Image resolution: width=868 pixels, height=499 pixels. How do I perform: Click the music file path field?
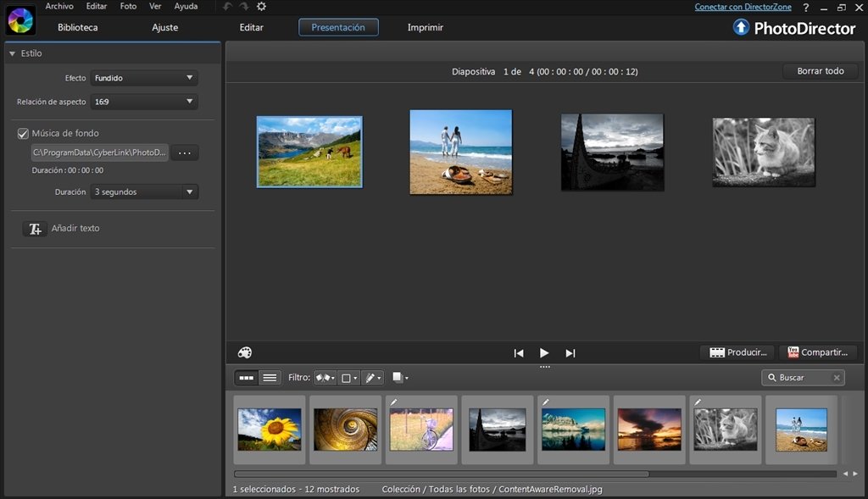tap(100, 152)
